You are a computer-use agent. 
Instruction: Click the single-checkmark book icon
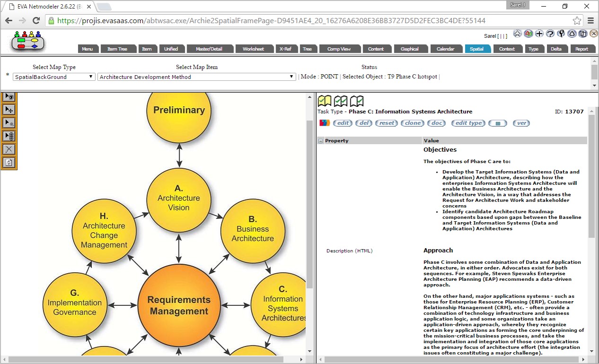357,101
